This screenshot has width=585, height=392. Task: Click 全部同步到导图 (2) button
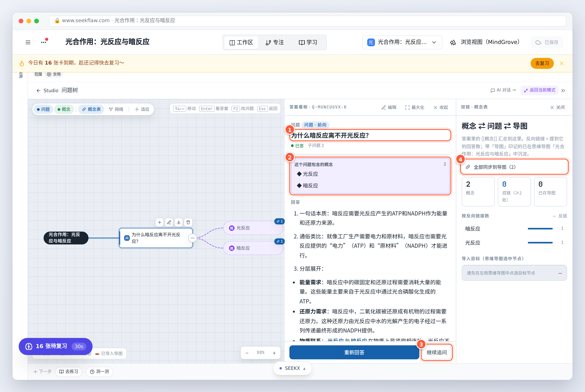tap(514, 167)
